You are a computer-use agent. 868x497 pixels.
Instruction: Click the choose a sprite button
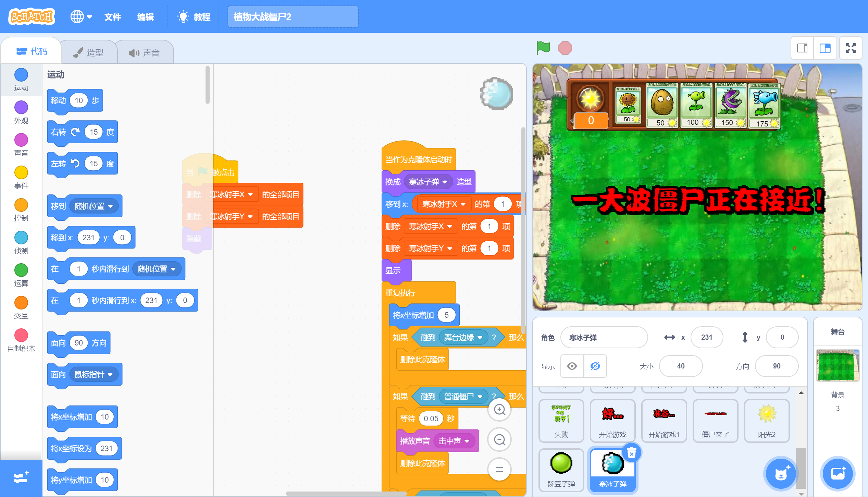[x=781, y=474]
